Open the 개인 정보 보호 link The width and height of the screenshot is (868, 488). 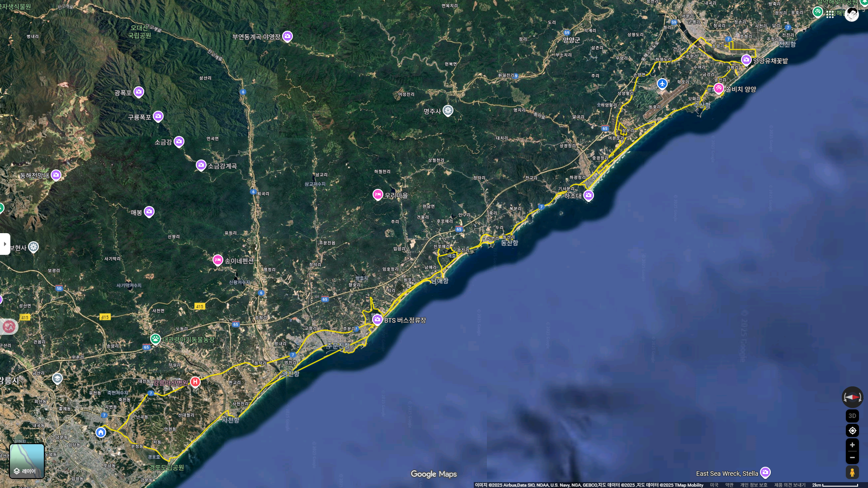(754, 485)
